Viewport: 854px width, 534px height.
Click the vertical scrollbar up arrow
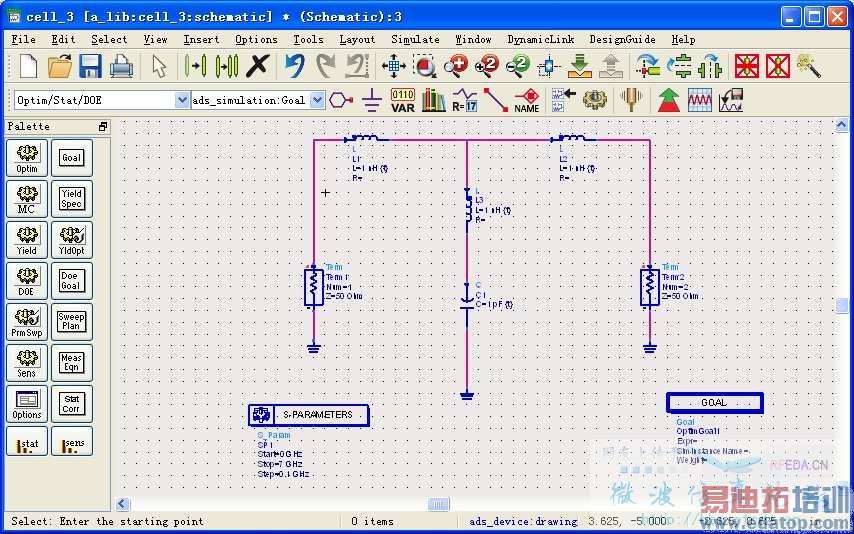[841, 126]
